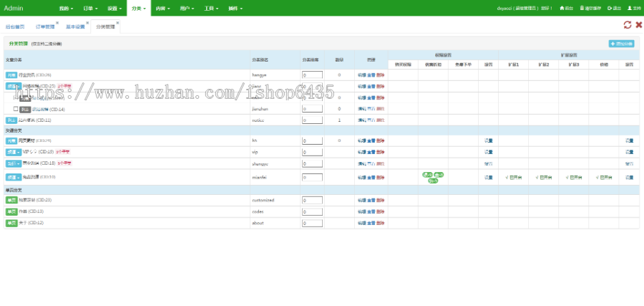Screen dimensions: 644x306
Task: Click the support user icon at top right
Action: click(629, 8)
